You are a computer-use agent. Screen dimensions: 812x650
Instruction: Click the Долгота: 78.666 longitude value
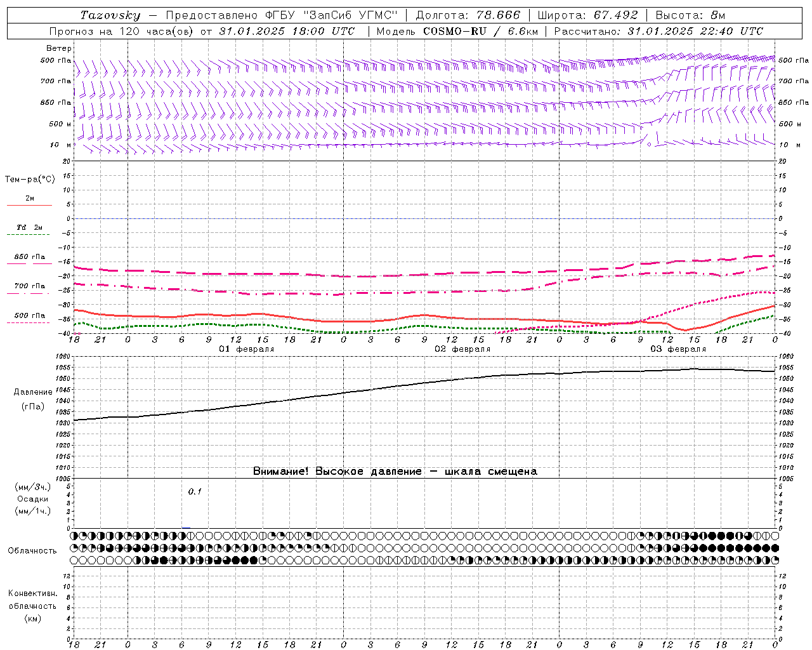(468, 15)
